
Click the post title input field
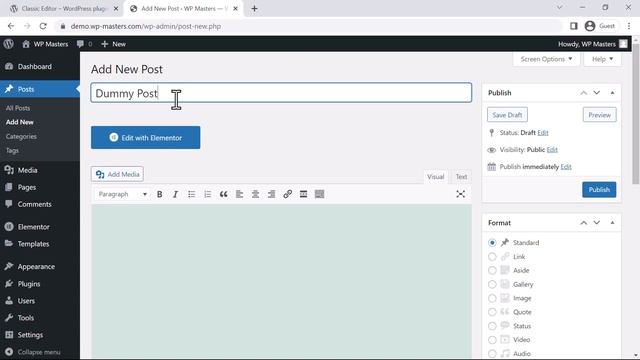[x=281, y=93]
